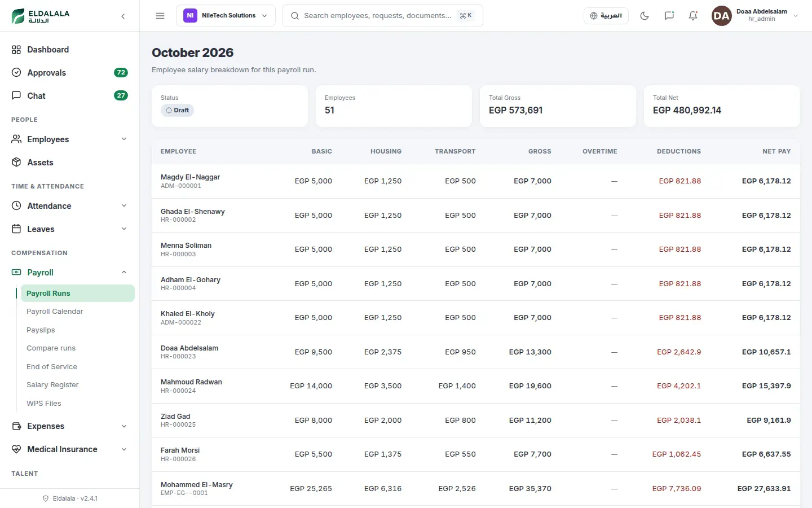Expand the Medical Insurance submenu chevron
812x508 pixels.
tap(124, 449)
